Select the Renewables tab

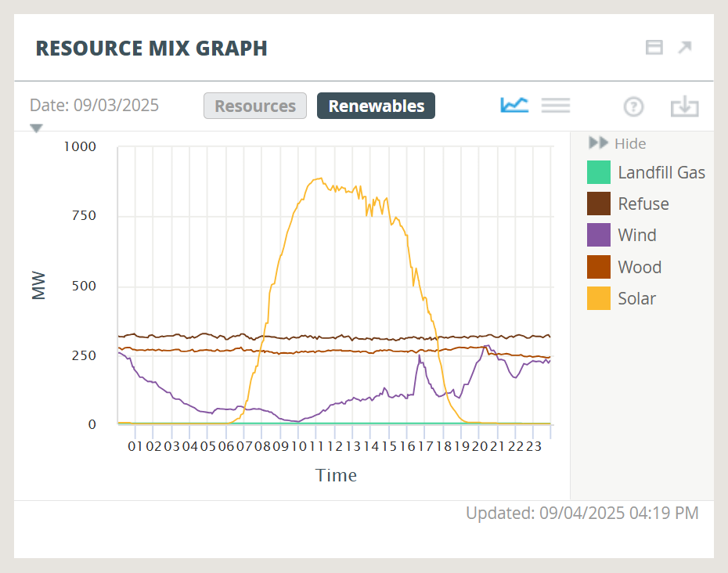pos(376,106)
